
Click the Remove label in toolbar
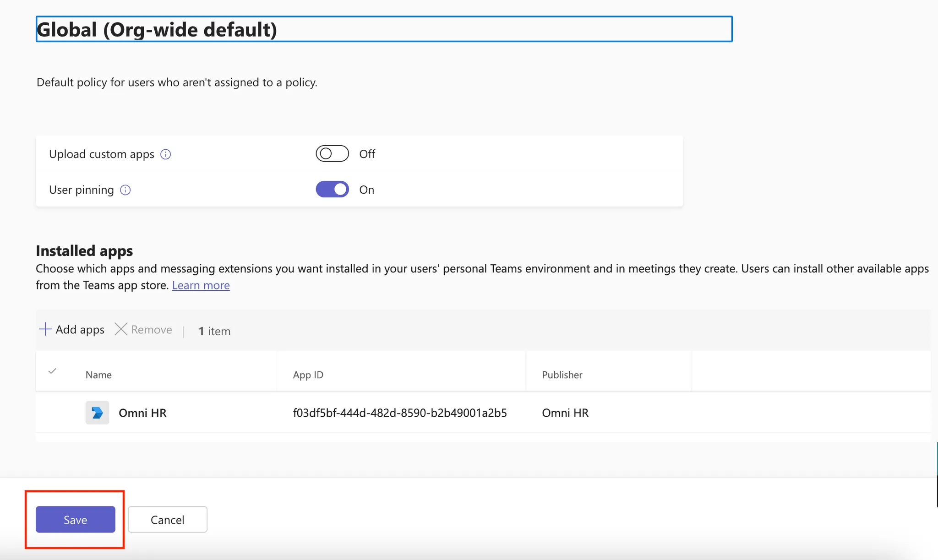click(x=151, y=330)
